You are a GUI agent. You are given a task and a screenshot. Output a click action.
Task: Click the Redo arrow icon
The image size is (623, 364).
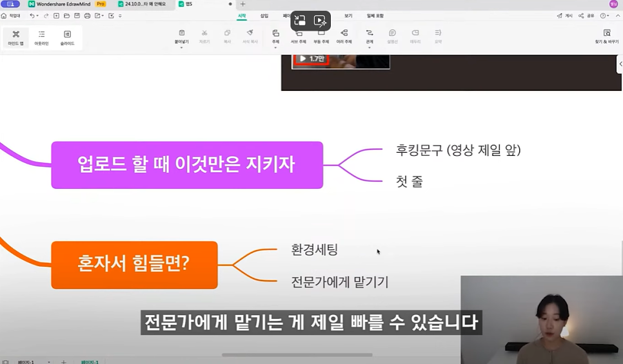[46, 15]
